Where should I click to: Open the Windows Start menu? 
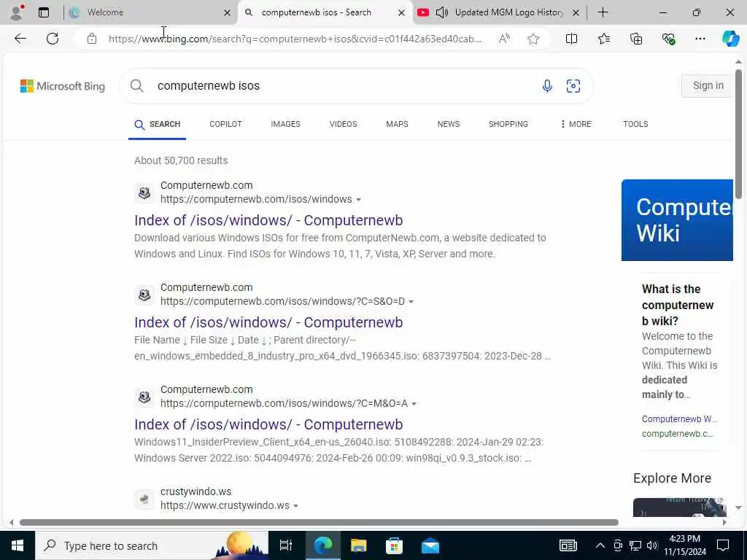point(18,545)
